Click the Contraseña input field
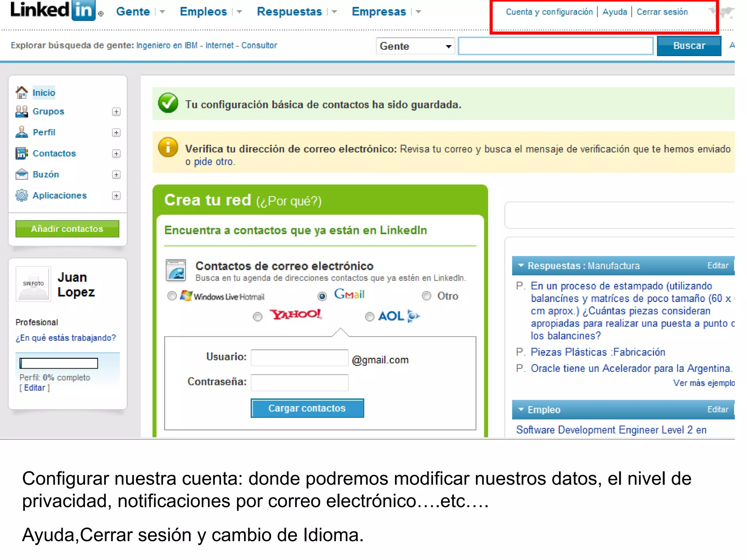 tap(299, 382)
